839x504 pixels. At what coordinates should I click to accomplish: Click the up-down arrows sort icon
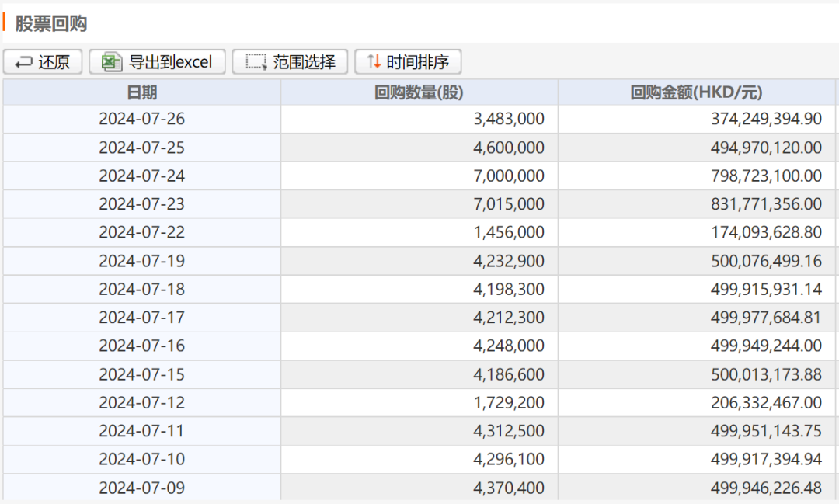[x=374, y=61]
